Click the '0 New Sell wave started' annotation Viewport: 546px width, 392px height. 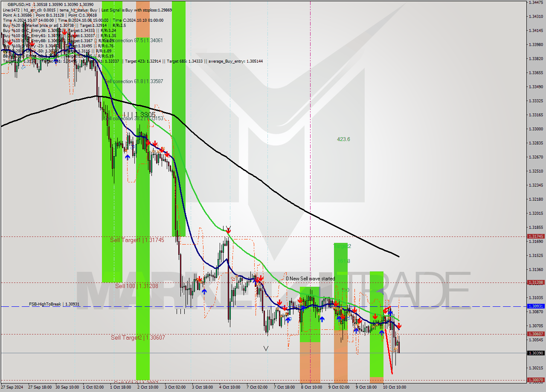(310, 279)
